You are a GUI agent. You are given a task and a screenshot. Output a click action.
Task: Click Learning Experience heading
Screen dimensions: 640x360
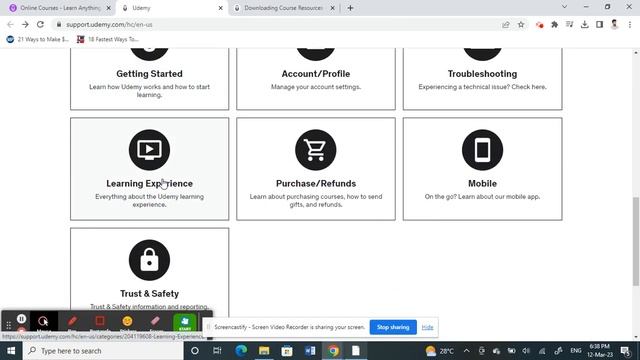point(149,184)
